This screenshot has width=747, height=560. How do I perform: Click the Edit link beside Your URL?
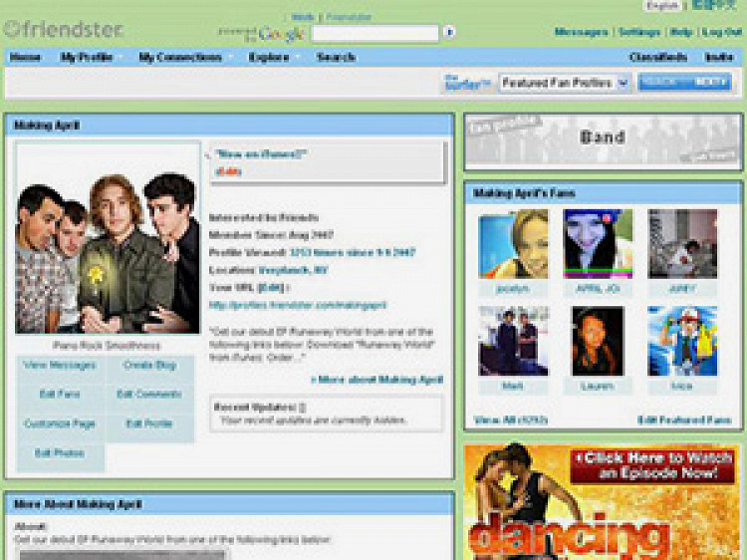pyautogui.click(x=272, y=288)
